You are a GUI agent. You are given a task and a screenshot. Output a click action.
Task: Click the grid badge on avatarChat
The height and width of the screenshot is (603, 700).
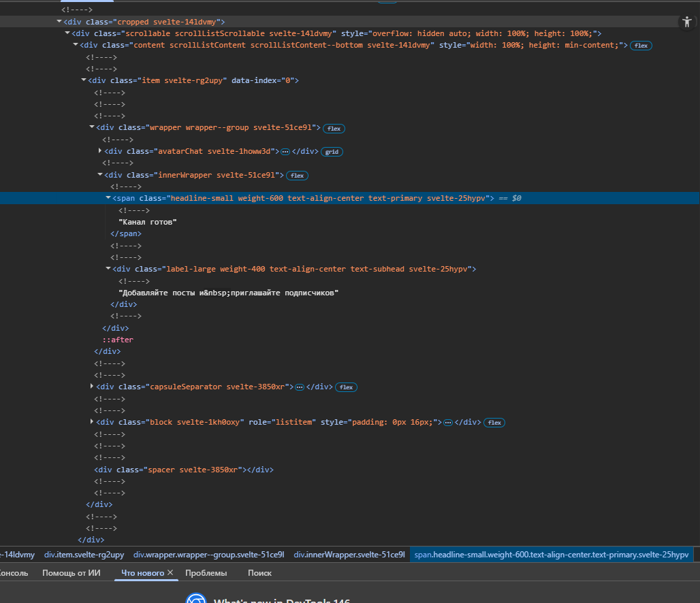coord(332,152)
